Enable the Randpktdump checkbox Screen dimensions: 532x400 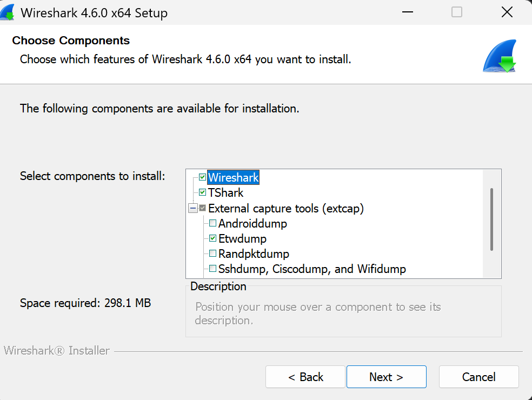tap(212, 254)
